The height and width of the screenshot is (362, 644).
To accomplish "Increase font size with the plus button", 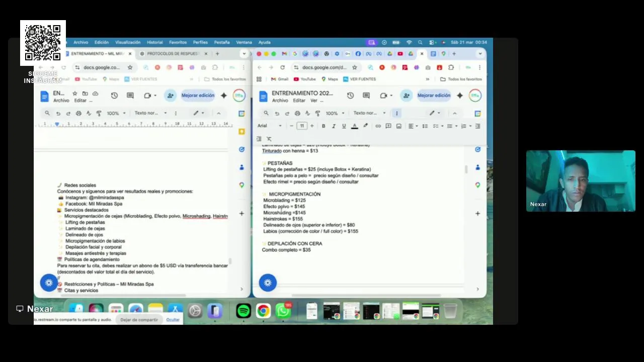I will coord(312,126).
